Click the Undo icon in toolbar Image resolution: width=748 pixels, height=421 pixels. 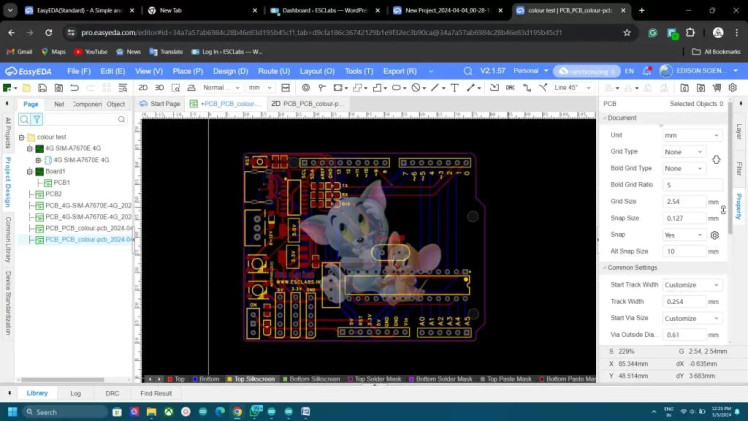[x=75, y=88]
